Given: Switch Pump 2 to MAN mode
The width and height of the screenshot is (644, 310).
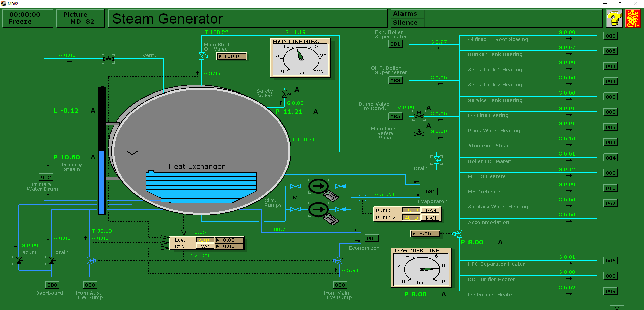Looking at the screenshot, I should pyautogui.click(x=431, y=218).
